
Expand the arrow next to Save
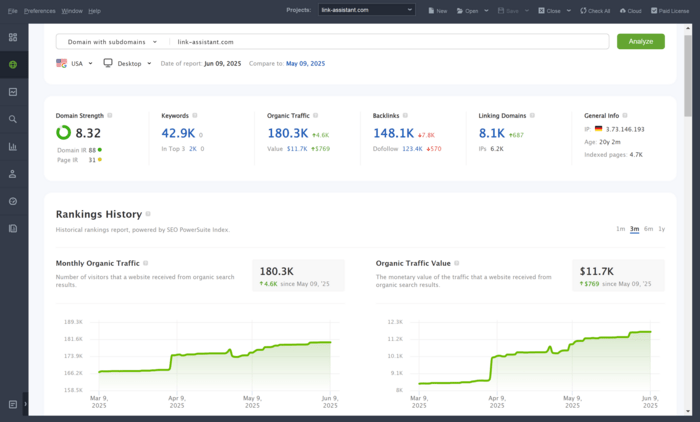point(527,11)
